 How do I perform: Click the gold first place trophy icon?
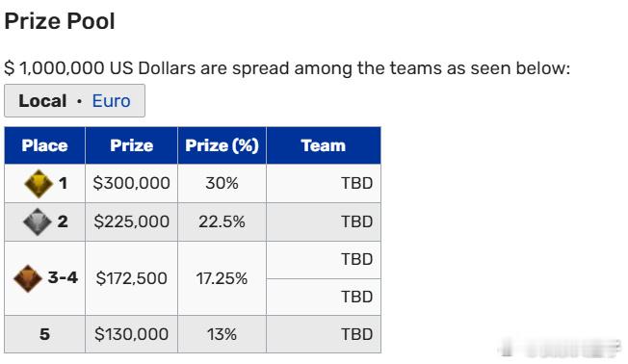pyautogui.click(x=39, y=184)
